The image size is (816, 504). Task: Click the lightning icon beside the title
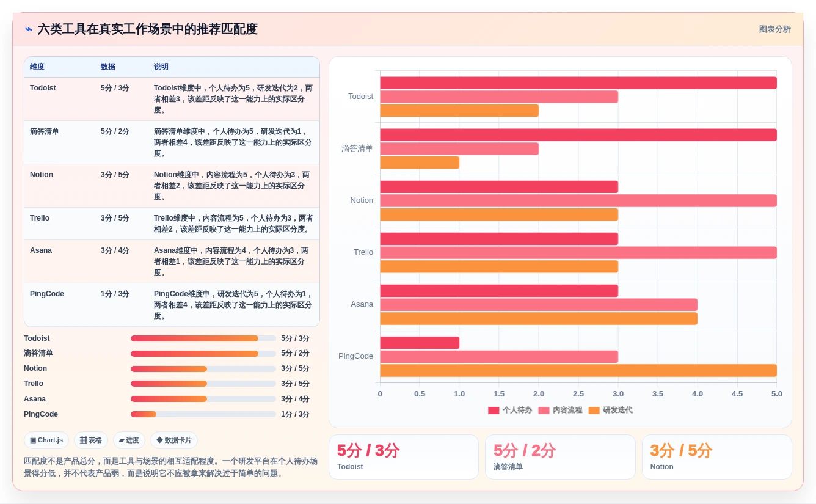click(x=29, y=29)
